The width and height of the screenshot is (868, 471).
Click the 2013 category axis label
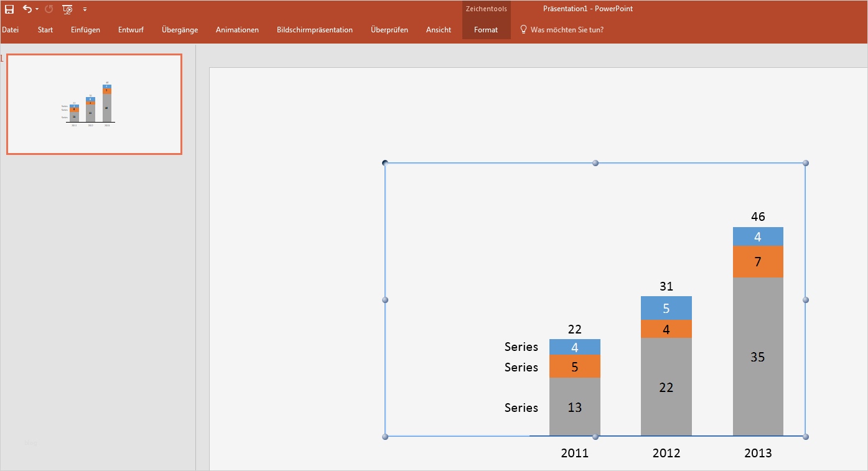758,453
